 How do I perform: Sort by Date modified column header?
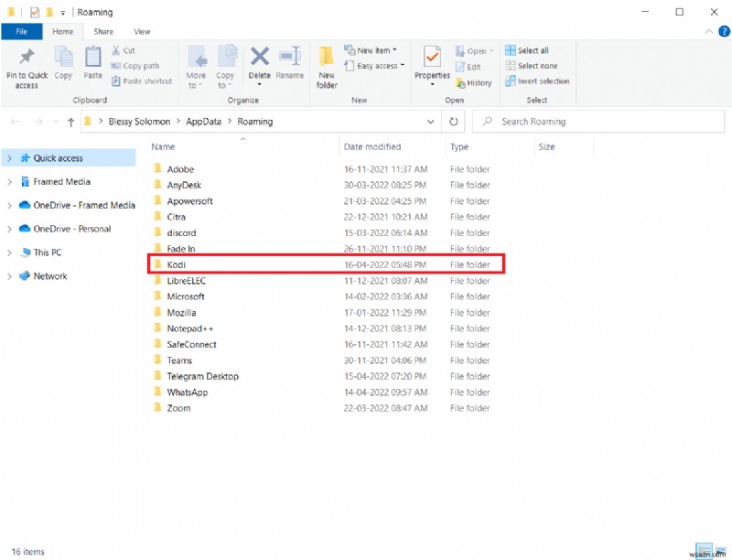[x=372, y=147]
